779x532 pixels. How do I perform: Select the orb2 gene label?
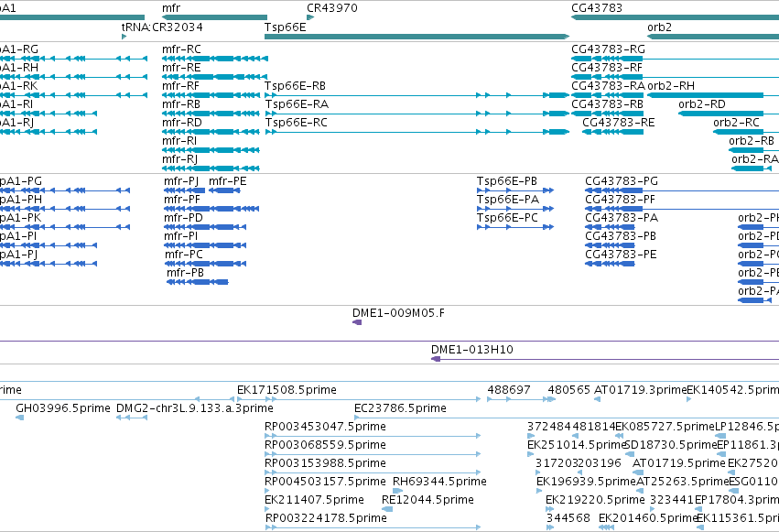659,27
